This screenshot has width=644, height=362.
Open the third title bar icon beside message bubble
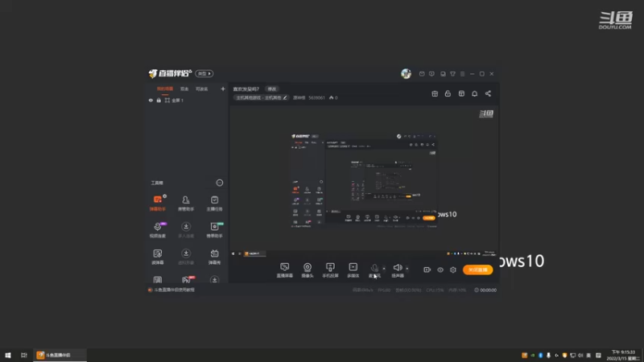click(x=443, y=74)
